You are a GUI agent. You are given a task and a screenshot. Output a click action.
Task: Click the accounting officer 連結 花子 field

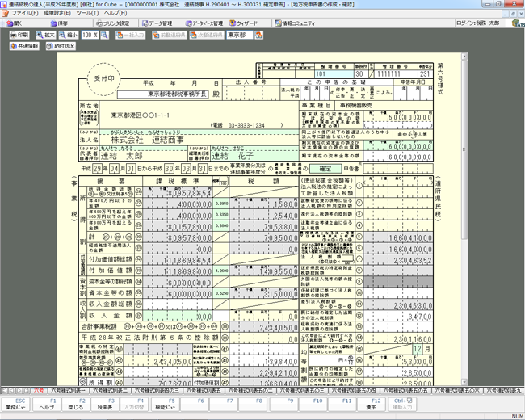pos(254,156)
